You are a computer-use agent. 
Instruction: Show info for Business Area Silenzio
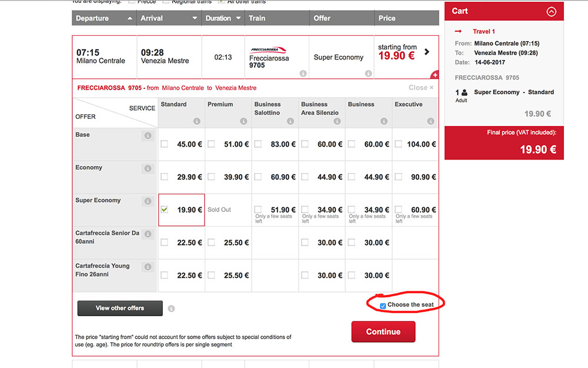337,121
